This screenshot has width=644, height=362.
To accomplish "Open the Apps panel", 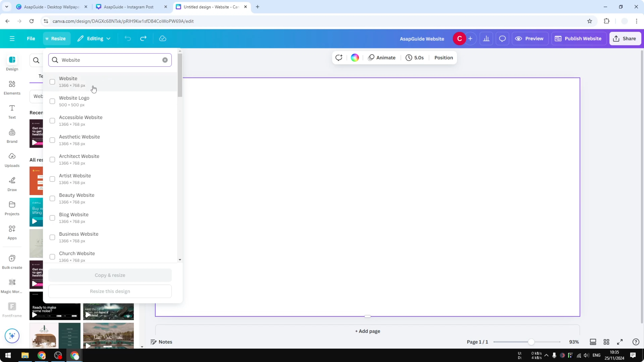I will click(12, 232).
